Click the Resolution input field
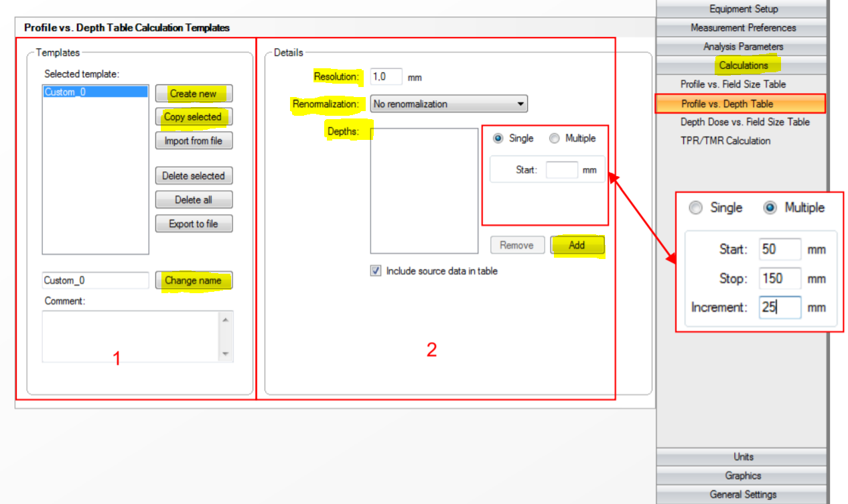The image size is (848, 504). pyautogui.click(x=386, y=77)
